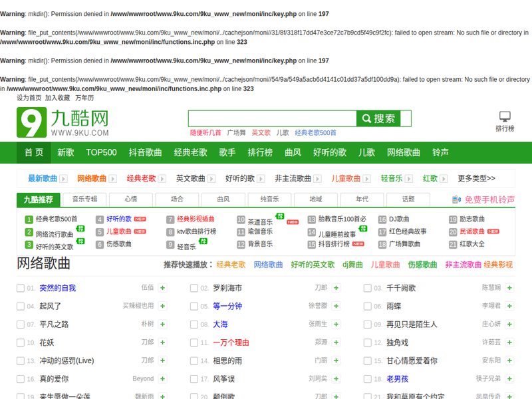Expand arrow next to 最新歌曲
This screenshot has width=532, height=399.
tap(63, 179)
